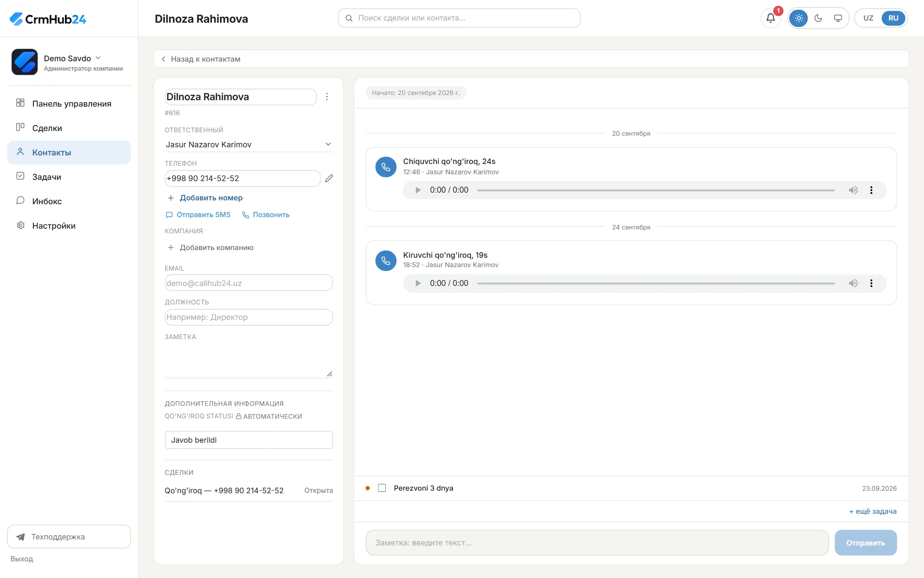924x578 pixels.
Task: Click Отправить SMS
Action: click(x=198, y=215)
